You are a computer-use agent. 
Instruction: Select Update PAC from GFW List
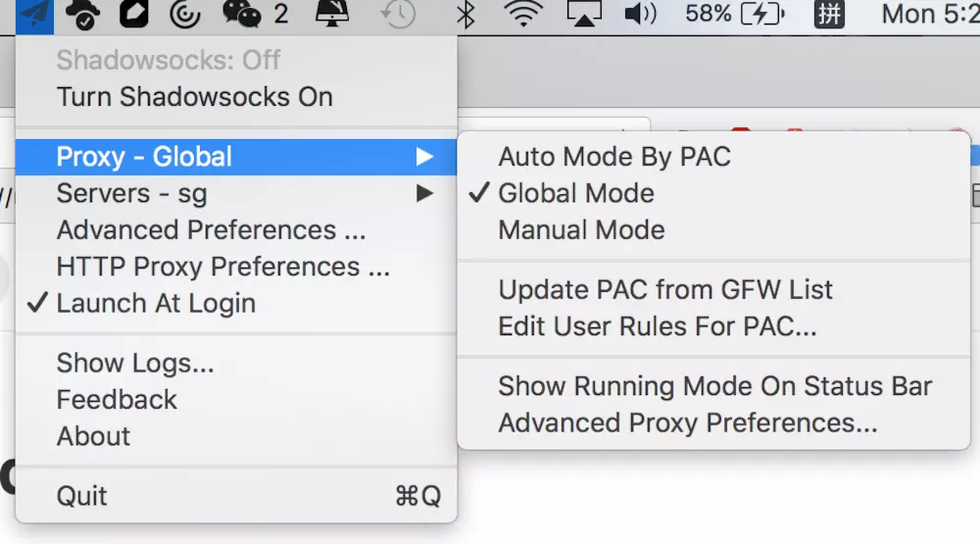(x=665, y=290)
